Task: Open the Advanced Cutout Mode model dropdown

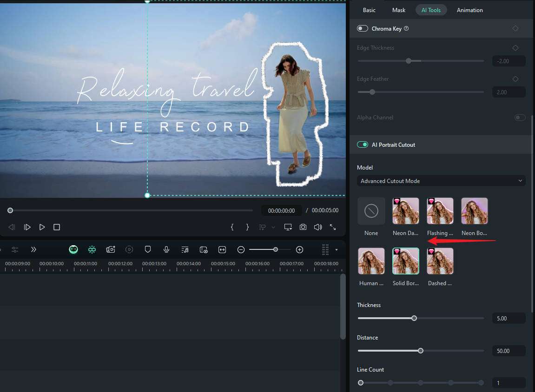Action: [x=441, y=181]
